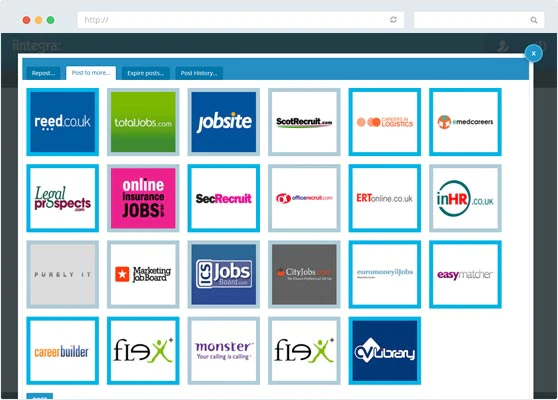Select the jobsite job board logo
Viewport: 558px width, 400px height.
pyautogui.click(x=223, y=122)
